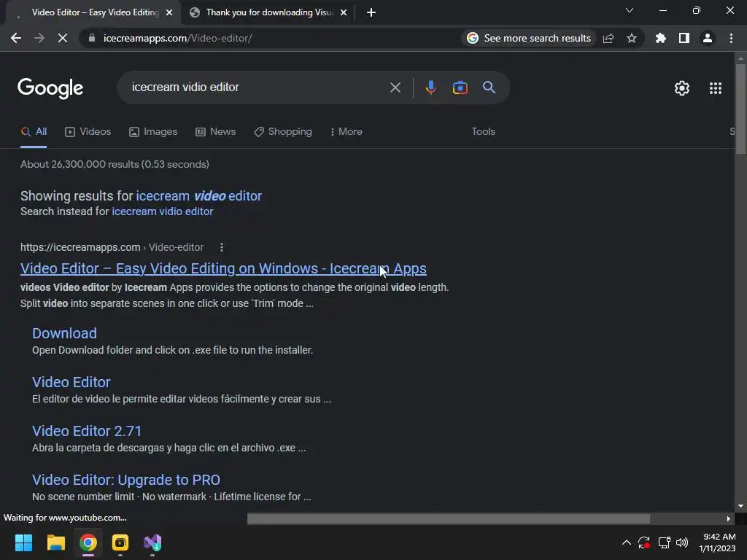The height and width of the screenshot is (560, 747).
Task: Click See more search results chip
Action: 529,38
